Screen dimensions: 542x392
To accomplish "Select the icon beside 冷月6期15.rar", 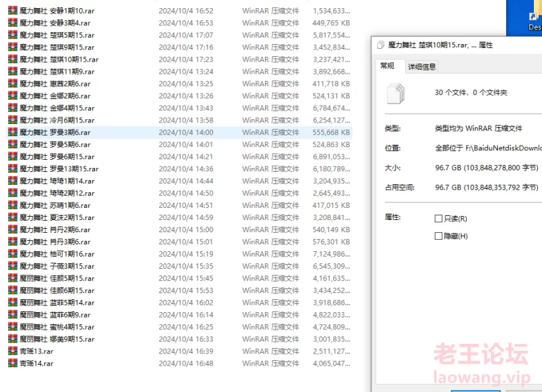I will point(13,120).
